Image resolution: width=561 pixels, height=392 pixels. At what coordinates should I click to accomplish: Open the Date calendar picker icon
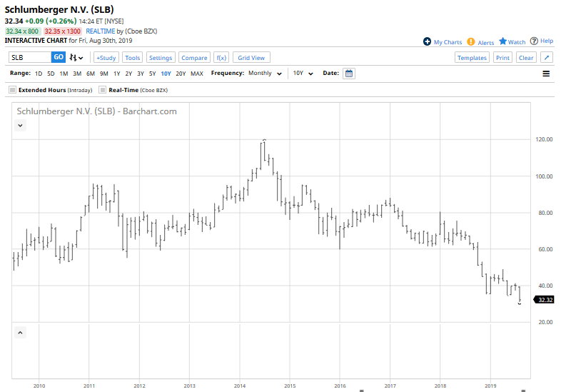click(349, 74)
